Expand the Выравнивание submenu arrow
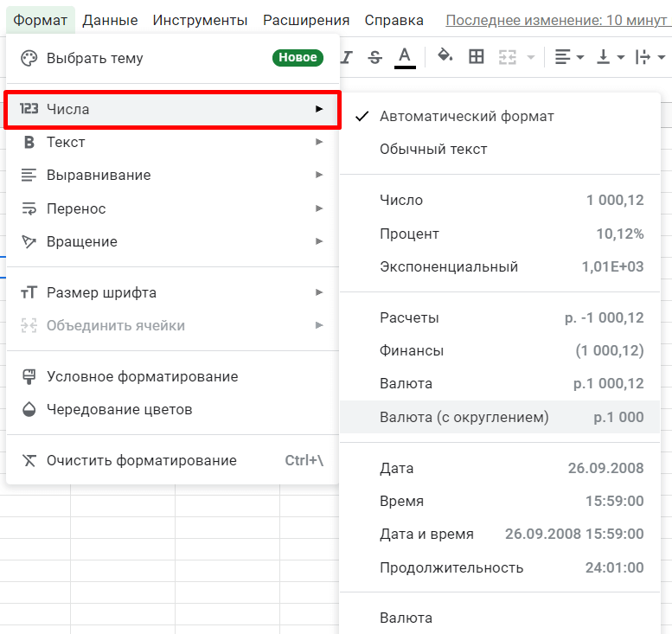Image resolution: width=672 pixels, height=634 pixels. click(x=319, y=175)
